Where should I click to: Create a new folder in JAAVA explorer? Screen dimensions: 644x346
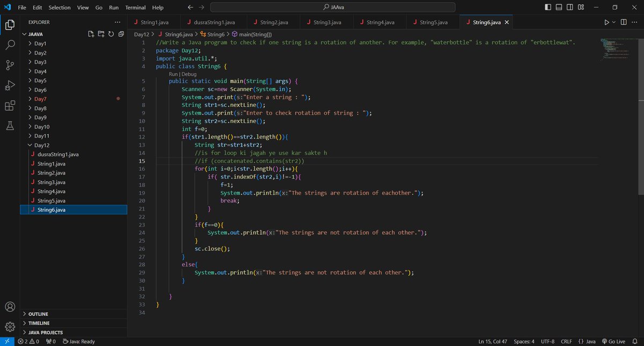coord(101,34)
